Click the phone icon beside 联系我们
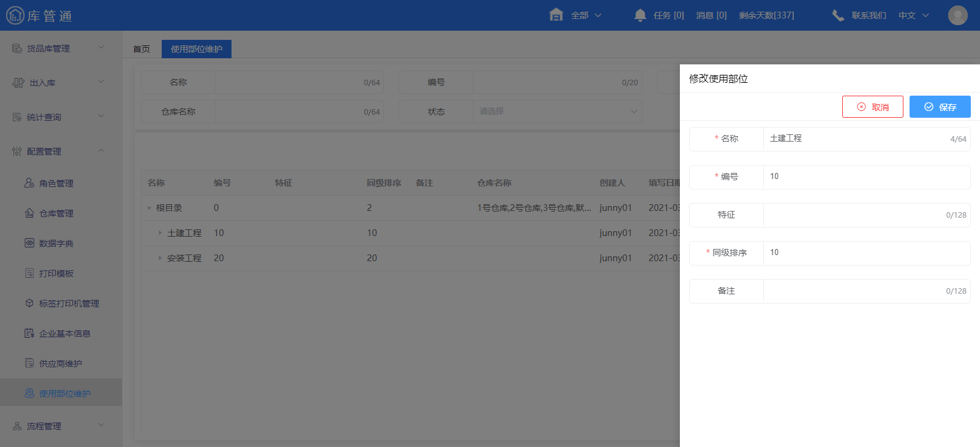The image size is (980, 447). pyautogui.click(x=838, y=15)
